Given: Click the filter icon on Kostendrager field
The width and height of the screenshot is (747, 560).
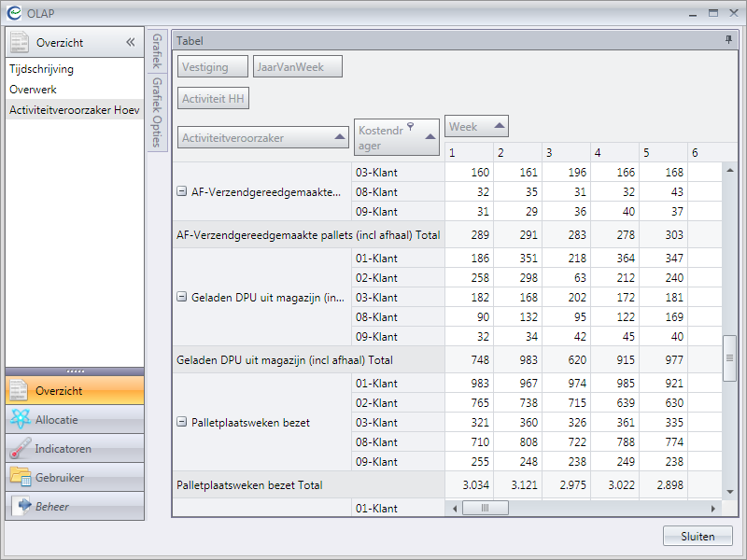Looking at the screenshot, I should tap(409, 127).
